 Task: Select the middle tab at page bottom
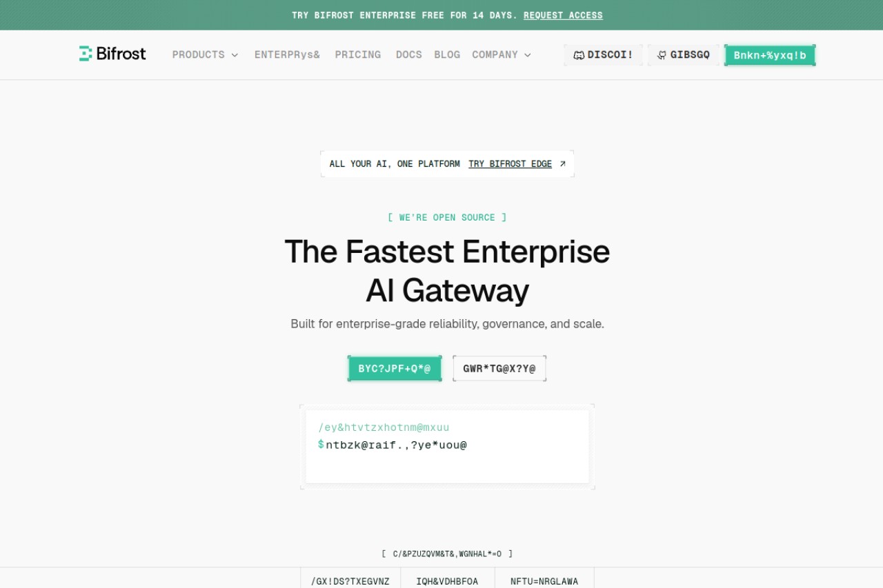point(447,578)
